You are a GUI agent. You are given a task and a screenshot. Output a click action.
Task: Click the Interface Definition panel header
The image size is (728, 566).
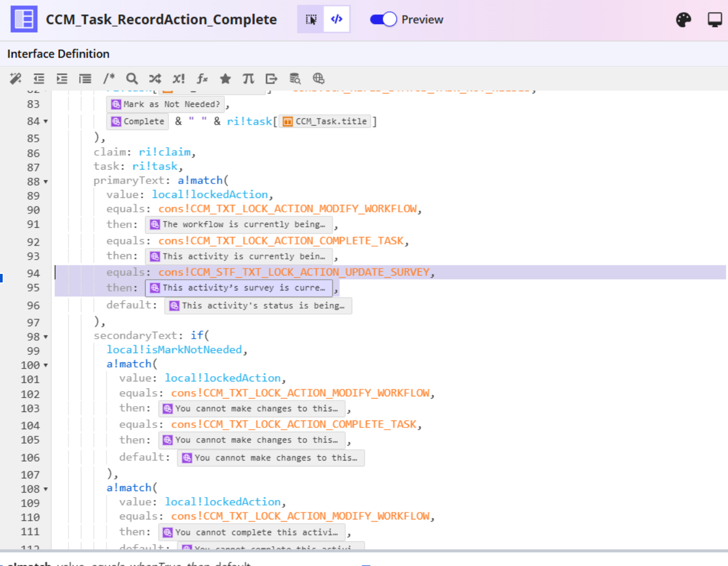point(58,54)
